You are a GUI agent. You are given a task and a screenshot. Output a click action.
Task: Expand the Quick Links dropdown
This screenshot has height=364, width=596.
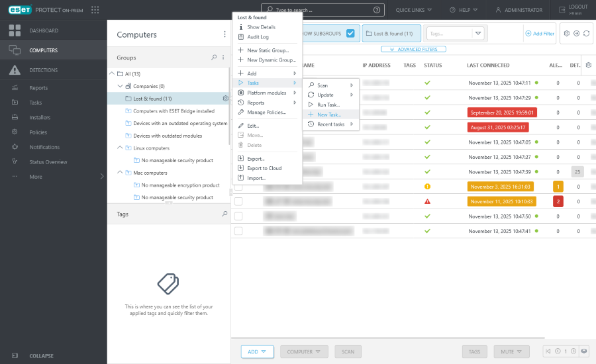coord(414,10)
